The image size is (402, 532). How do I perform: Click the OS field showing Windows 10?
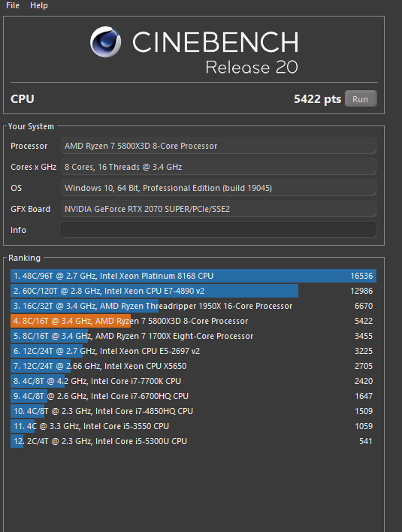219,188
